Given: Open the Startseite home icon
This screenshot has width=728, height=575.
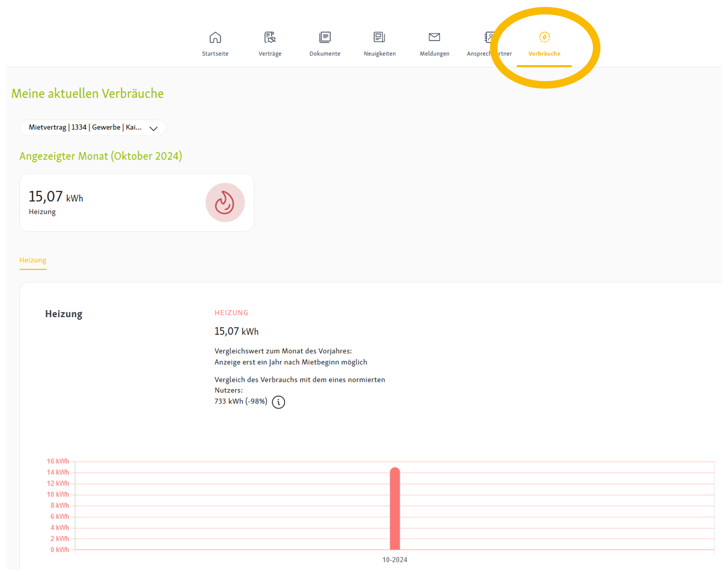Looking at the screenshot, I should coord(215,37).
